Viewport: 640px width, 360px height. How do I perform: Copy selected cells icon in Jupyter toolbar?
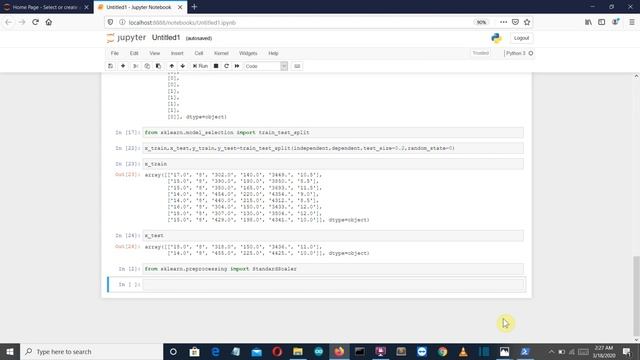click(147, 66)
